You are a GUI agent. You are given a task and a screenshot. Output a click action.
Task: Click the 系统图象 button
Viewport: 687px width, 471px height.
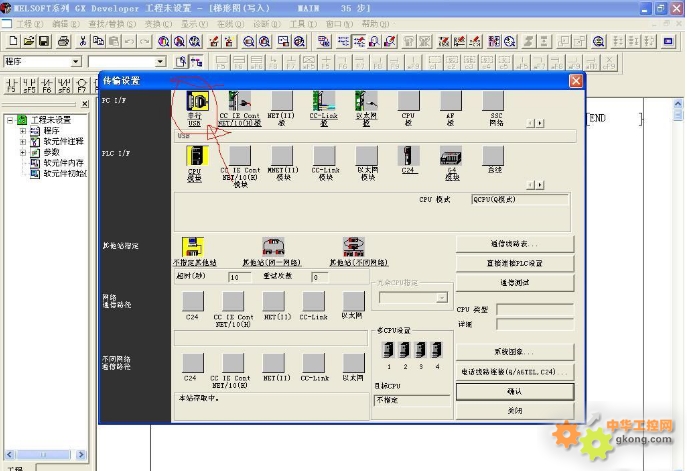[x=515, y=352]
